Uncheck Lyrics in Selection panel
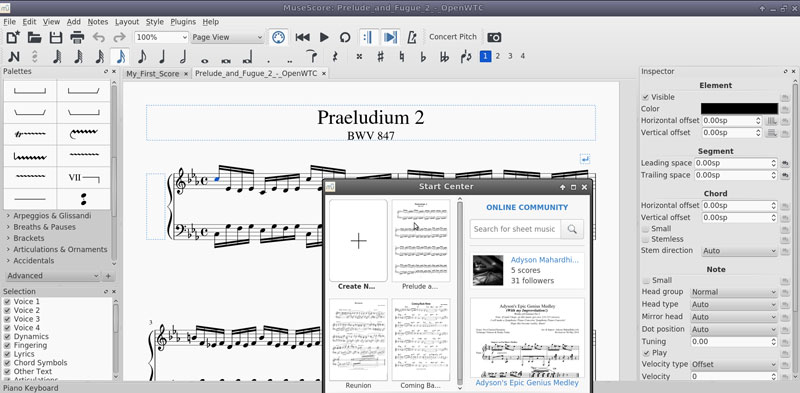800x393 pixels. point(7,354)
